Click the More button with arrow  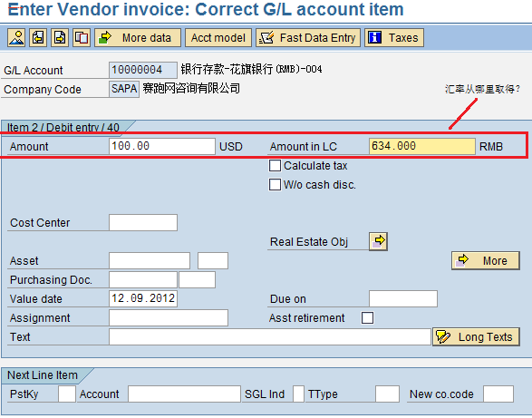(486, 260)
